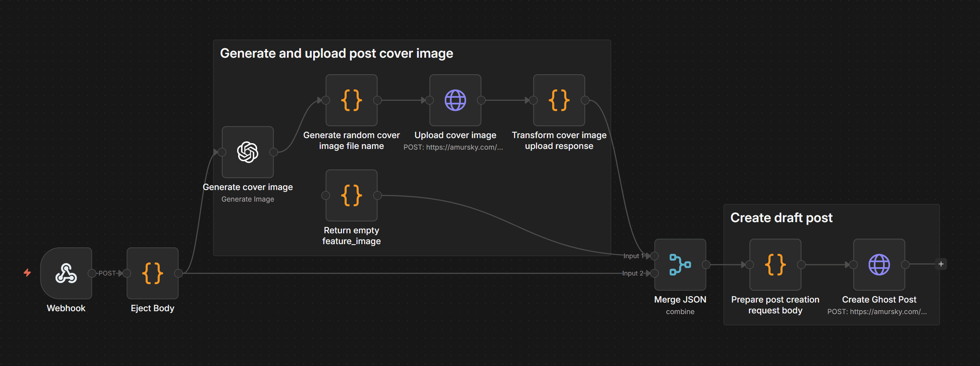
Task: Open the Eject Body code node
Action: tap(152, 273)
